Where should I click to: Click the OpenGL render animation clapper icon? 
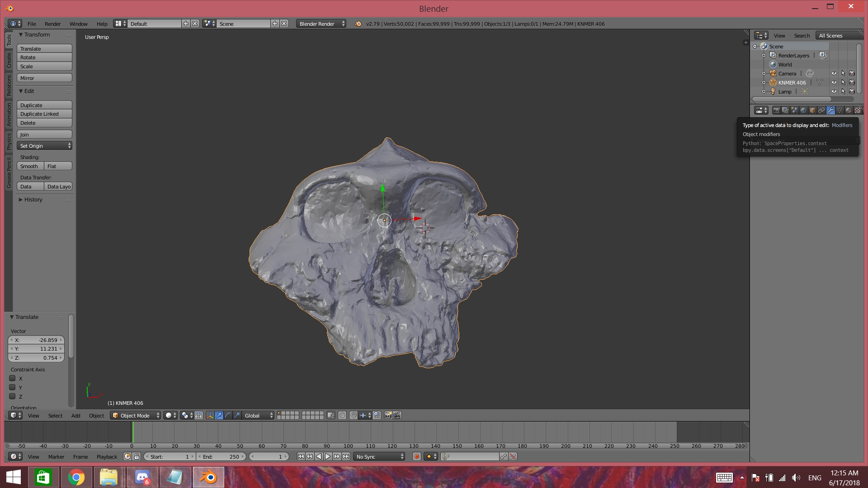[397, 415]
